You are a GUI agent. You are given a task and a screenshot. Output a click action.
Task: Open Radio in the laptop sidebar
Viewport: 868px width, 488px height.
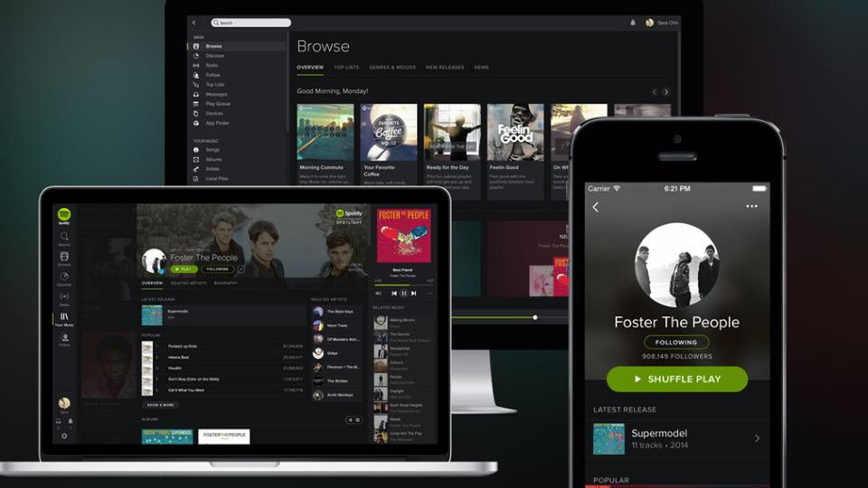coord(64,299)
